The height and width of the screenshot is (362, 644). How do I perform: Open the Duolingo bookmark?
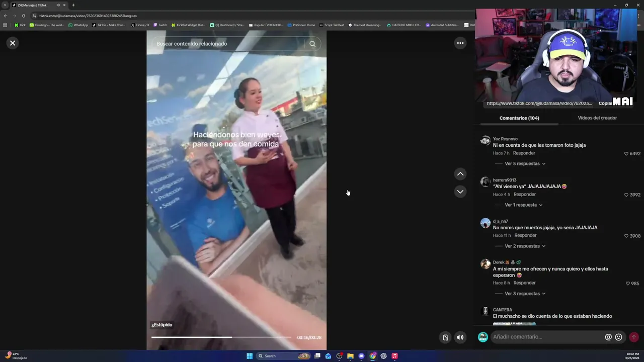(x=47, y=25)
